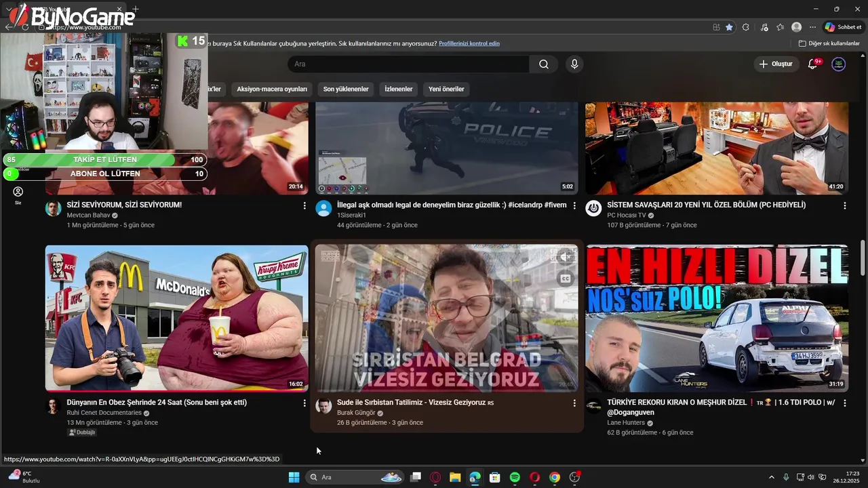Open browser settings and more menu
The width and height of the screenshot is (868, 488).
coord(812,27)
